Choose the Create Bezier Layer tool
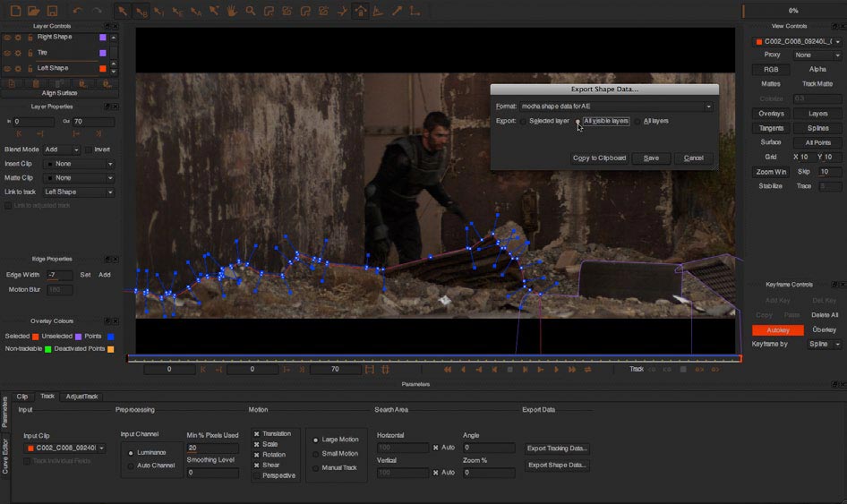Viewport: 847px width, 504px height. (305, 11)
